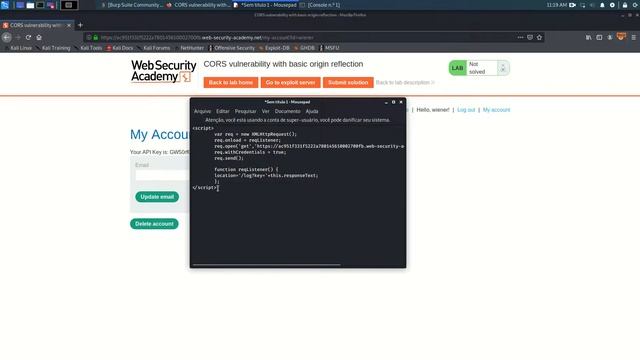Click the Firefox forward arrow

point(18,37)
